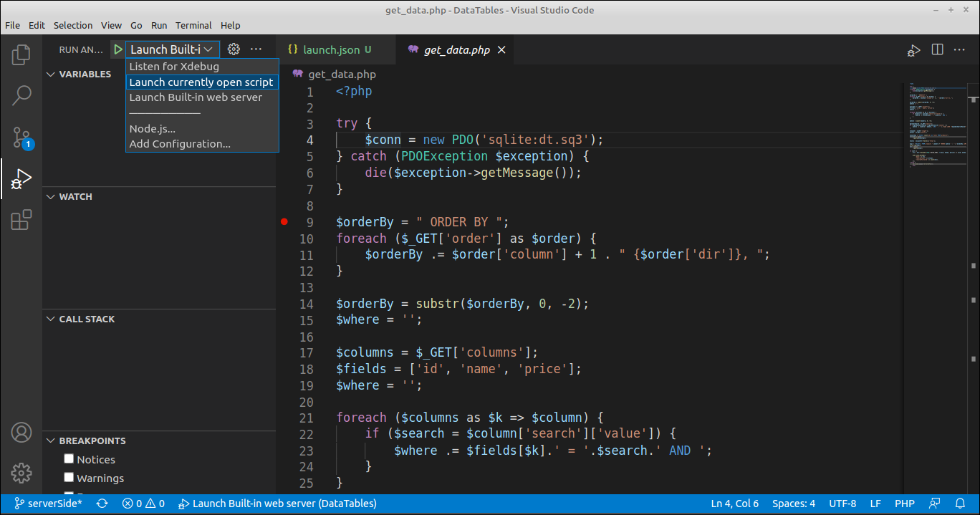This screenshot has width=980, height=515.
Task: Enable the Notices breakpoint checkbox
Action: pyautogui.click(x=69, y=459)
